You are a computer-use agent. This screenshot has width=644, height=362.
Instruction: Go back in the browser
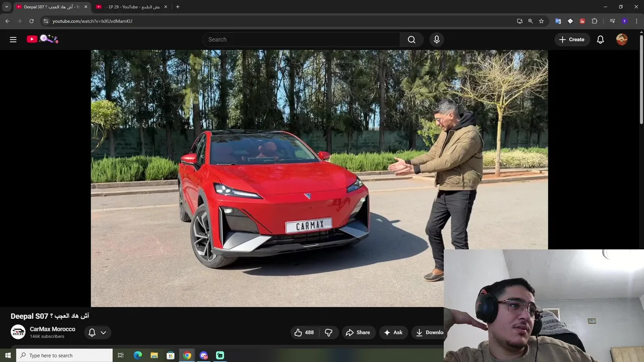coord(7,21)
